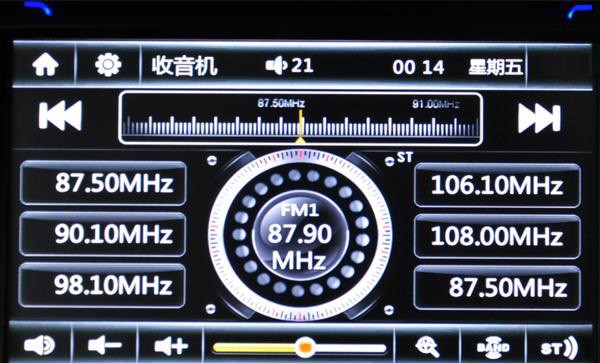Viewport: 600px width, 363px height.
Task: Switch radio band with BAND icon
Action: click(x=493, y=347)
